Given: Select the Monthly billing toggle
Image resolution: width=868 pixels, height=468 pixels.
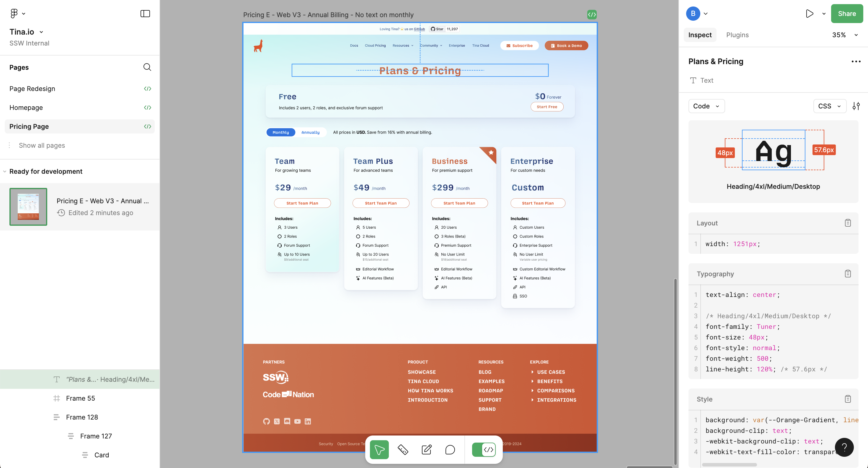Looking at the screenshot, I should point(281,132).
